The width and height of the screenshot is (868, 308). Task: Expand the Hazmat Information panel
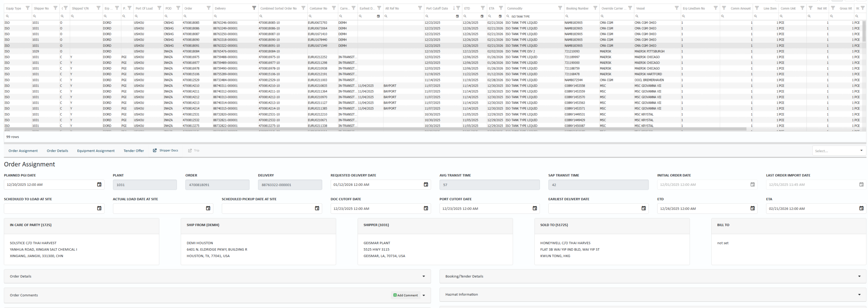(x=859, y=295)
